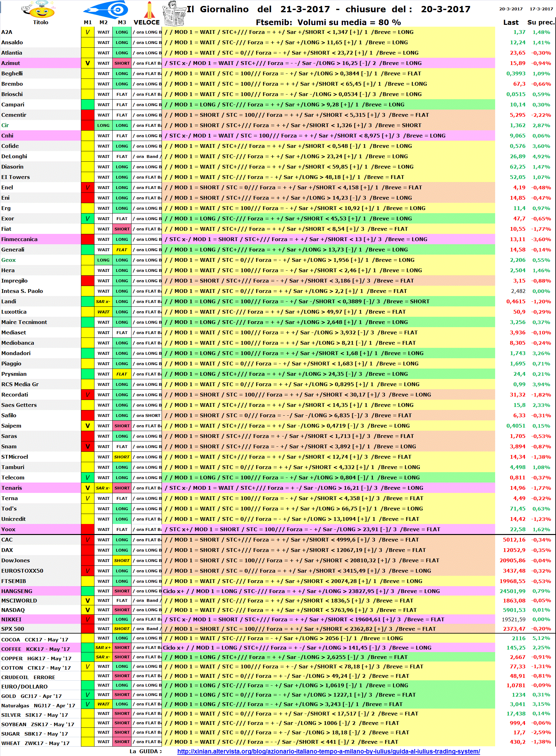Viewport: 556px width, 756px height.
Task: Click the 3,26% change for Mondadori
Action: tap(541, 353)
